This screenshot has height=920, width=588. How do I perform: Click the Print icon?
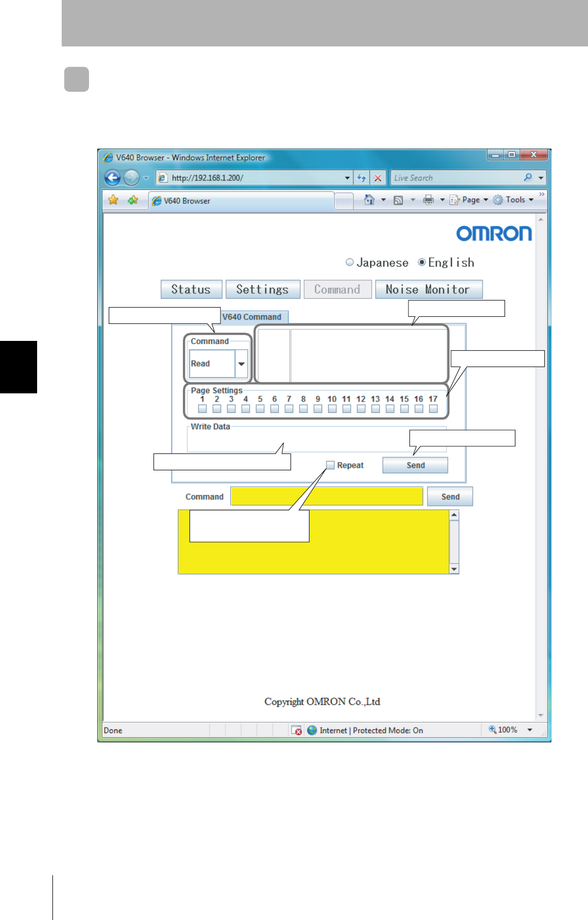(429, 200)
